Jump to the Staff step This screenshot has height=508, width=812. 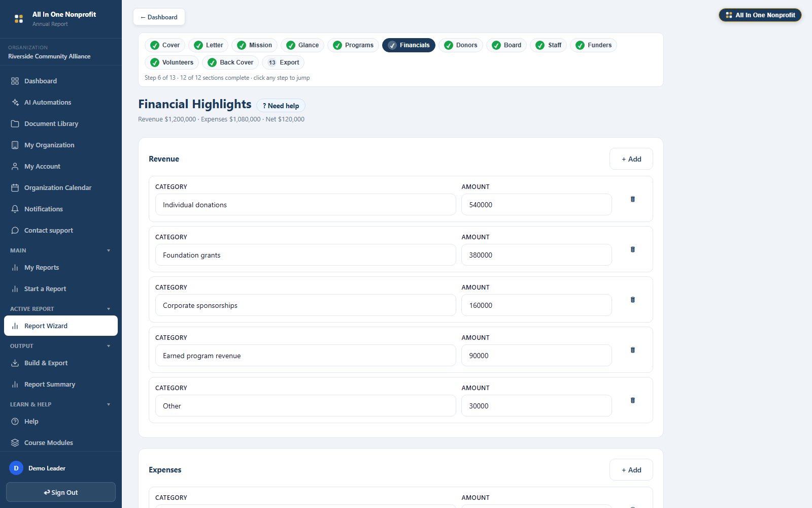click(549, 45)
